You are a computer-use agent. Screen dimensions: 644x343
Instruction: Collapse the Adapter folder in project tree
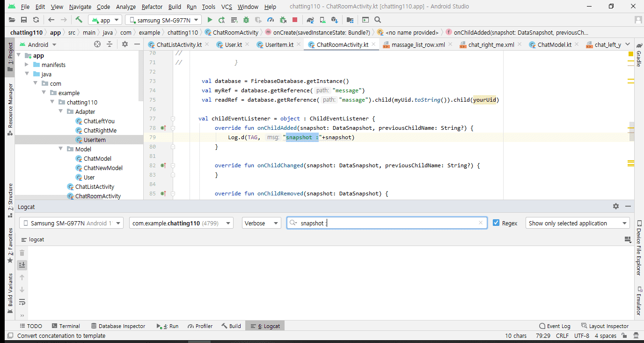coord(61,112)
